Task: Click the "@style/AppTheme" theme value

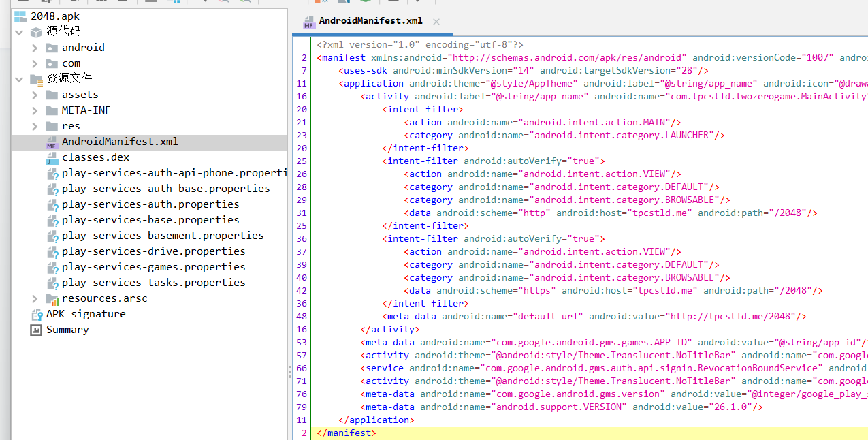Action: click(534, 84)
